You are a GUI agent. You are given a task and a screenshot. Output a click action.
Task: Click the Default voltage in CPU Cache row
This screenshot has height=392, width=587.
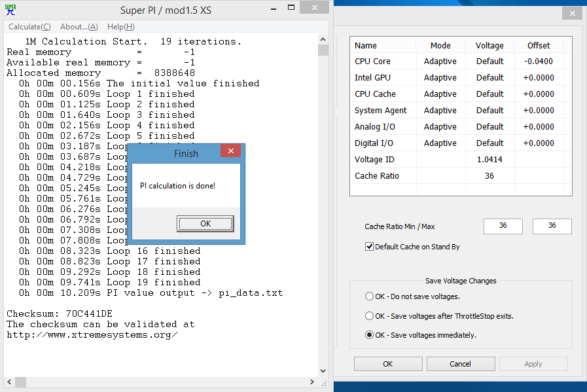pos(489,94)
